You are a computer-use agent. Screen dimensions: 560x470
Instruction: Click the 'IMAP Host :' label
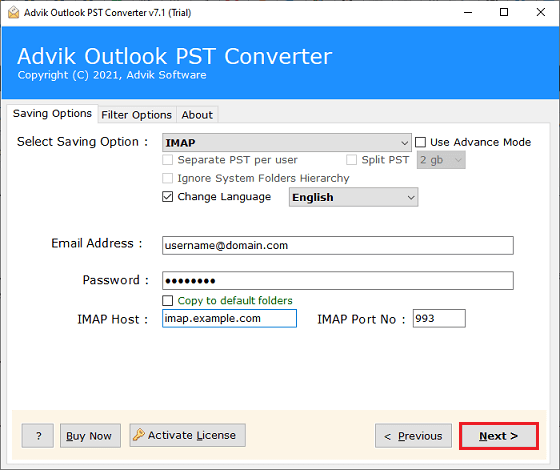[x=113, y=319]
